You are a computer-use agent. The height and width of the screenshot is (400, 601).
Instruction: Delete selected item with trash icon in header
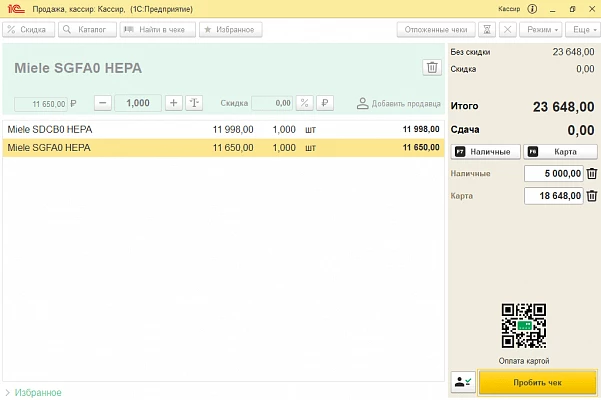pyautogui.click(x=432, y=67)
